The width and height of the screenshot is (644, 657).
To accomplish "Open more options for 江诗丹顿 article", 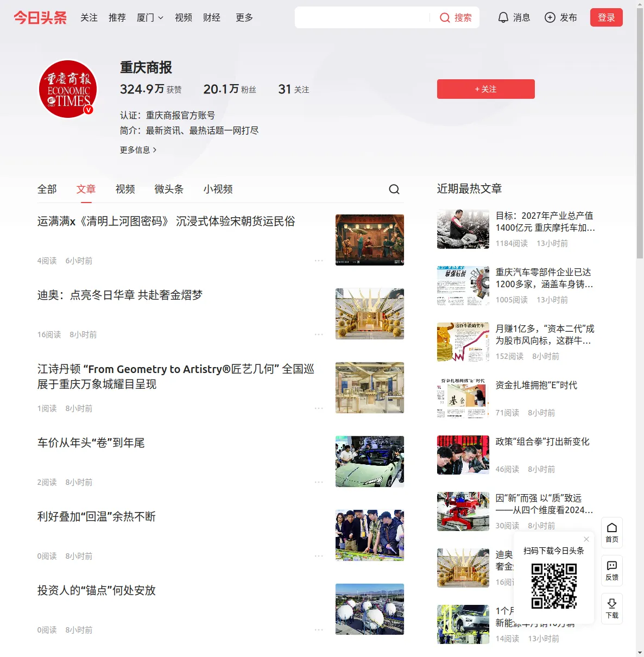I will click(319, 408).
